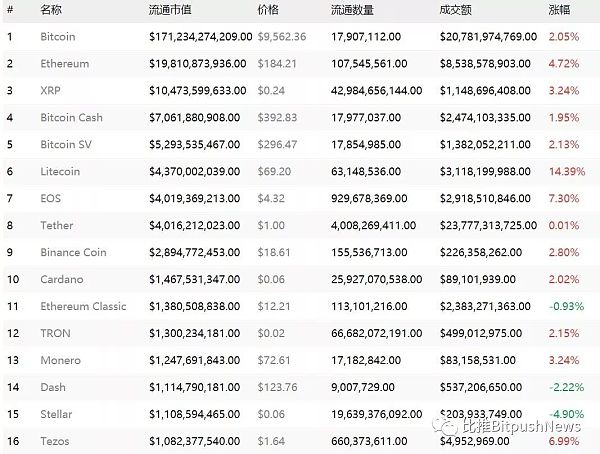Click the 流通数量 column header
The width and height of the screenshot is (600, 454).
tap(351, 10)
